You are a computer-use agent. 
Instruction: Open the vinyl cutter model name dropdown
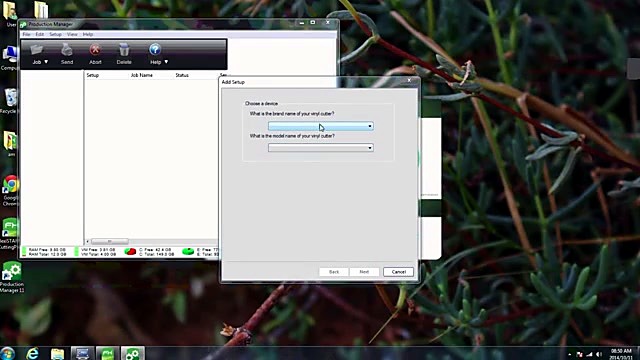(320, 148)
